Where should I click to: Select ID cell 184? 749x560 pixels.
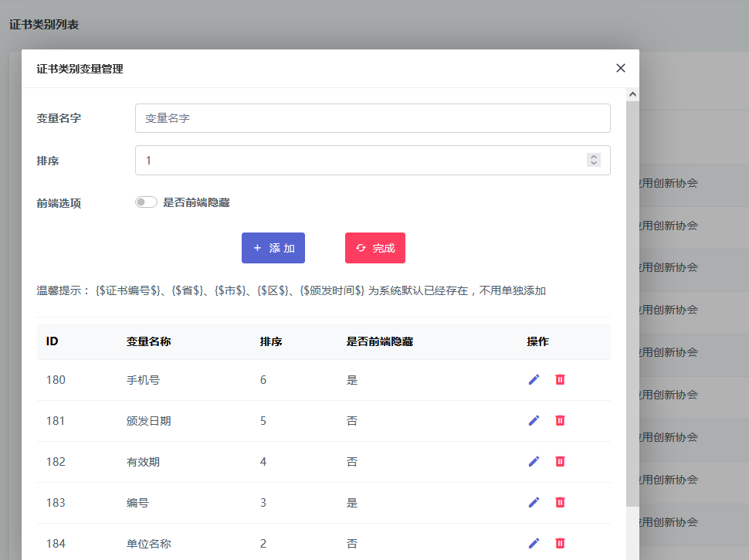(56, 544)
